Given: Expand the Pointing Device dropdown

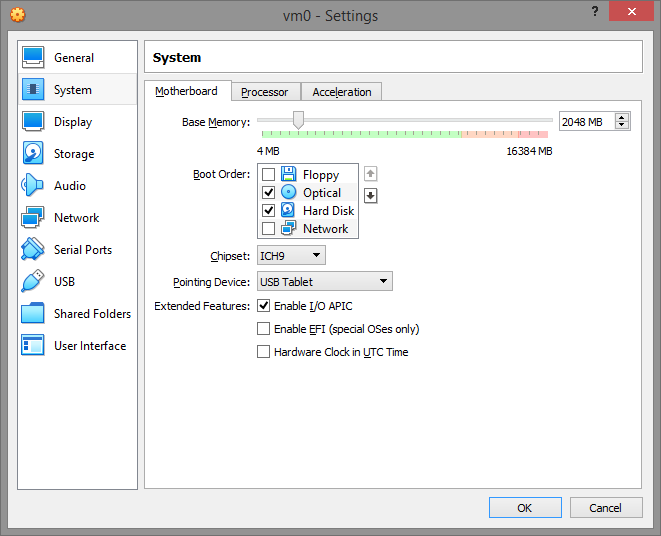Looking at the screenshot, I should pyautogui.click(x=324, y=282).
